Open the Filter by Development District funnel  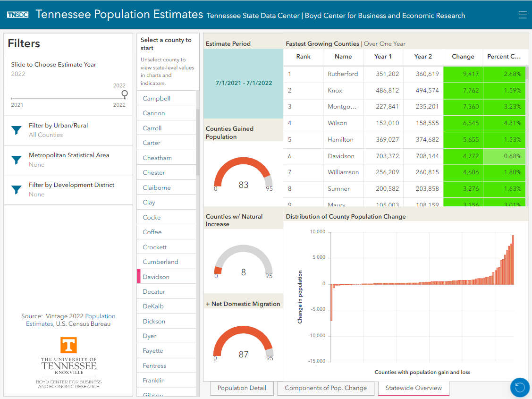tap(17, 190)
